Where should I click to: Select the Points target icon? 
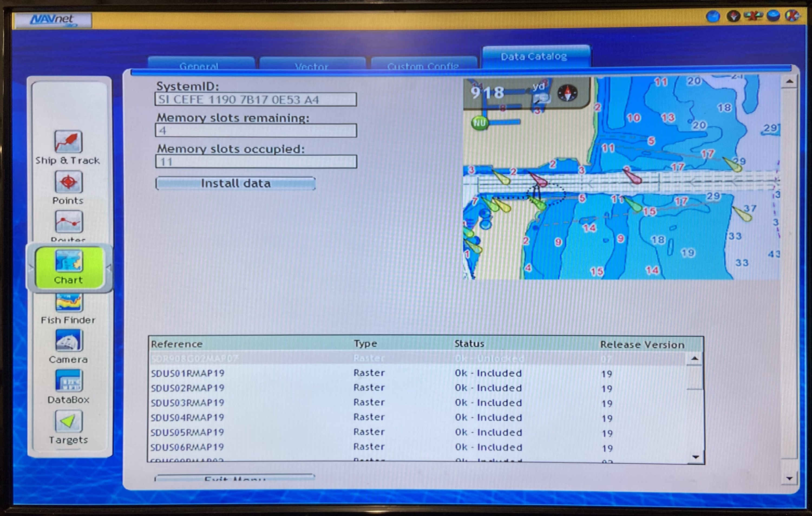click(68, 182)
